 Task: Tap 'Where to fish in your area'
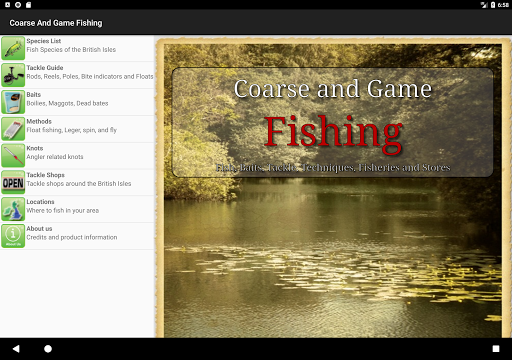[63, 210]
